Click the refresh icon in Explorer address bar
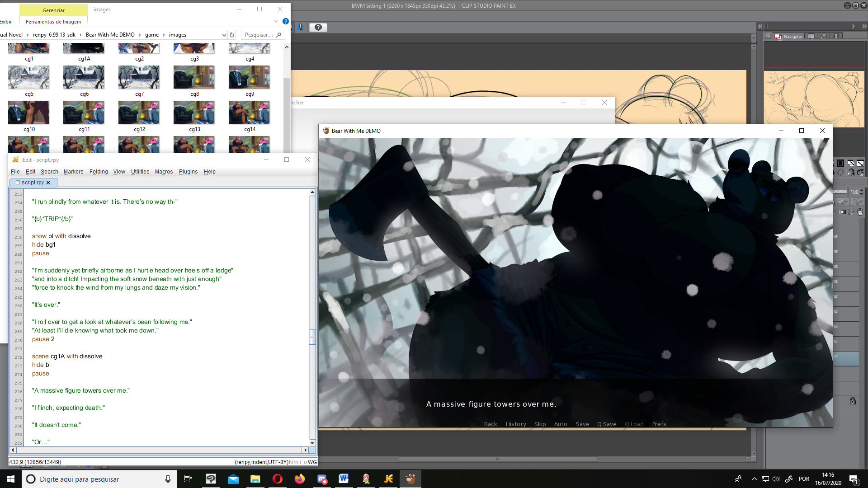 click(232, 35)
